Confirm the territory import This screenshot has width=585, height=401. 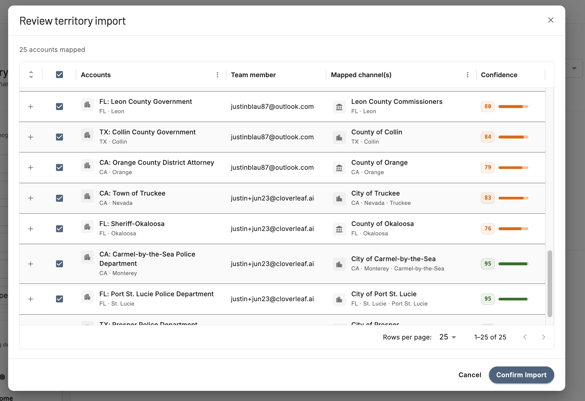[x=521, y=375]
